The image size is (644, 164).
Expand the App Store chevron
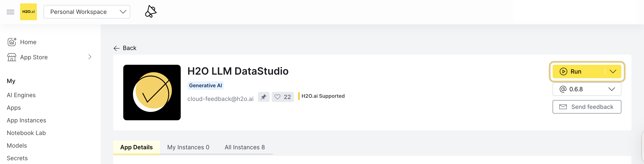(x=90, y=57)
